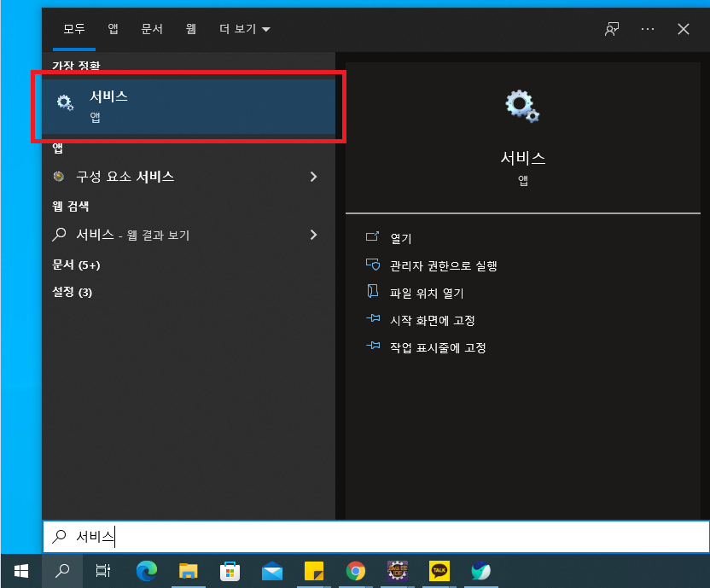Click web search magnifier icon
Screen dimensions: 710x588
pyautogui.click(x=60, y=235)
